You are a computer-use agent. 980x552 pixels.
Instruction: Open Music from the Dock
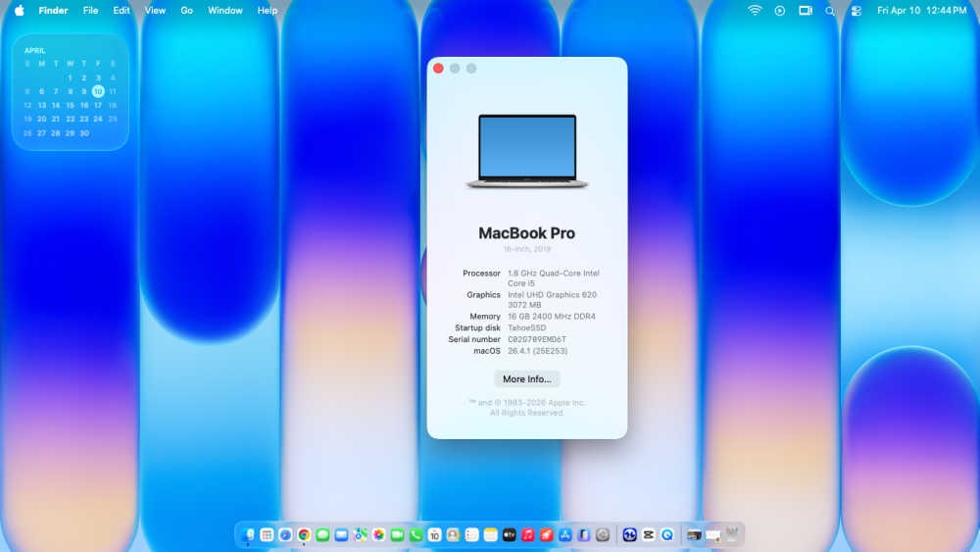(x=528, y=534)
